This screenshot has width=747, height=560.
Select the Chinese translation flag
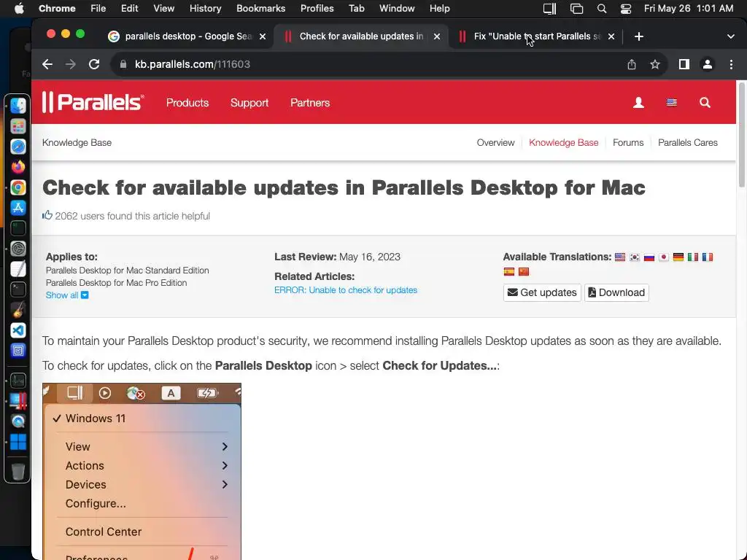(x=524, y=271)
